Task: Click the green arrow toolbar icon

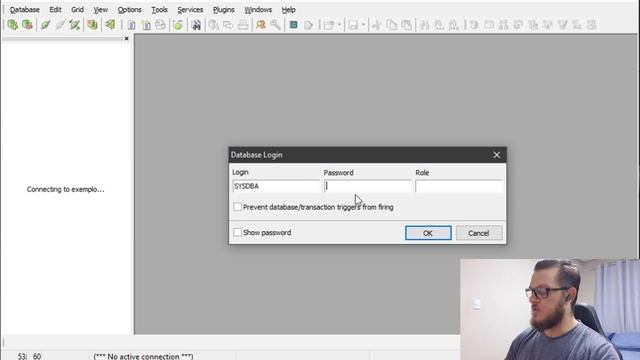Action: 110,25
